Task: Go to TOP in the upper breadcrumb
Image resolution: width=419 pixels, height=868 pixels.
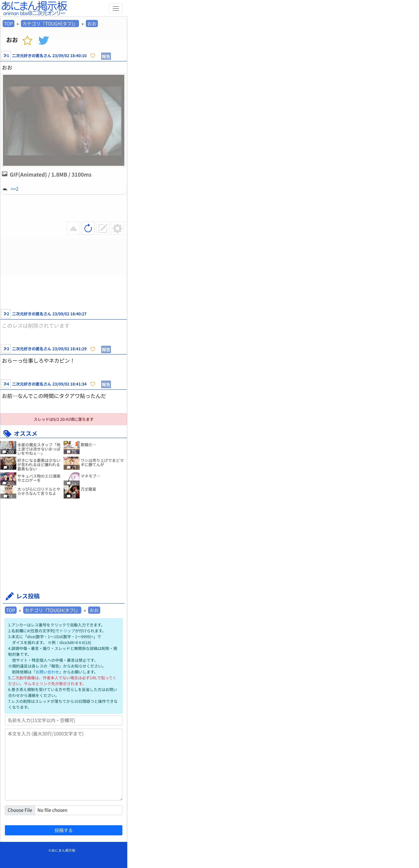Action: (8, 24)
